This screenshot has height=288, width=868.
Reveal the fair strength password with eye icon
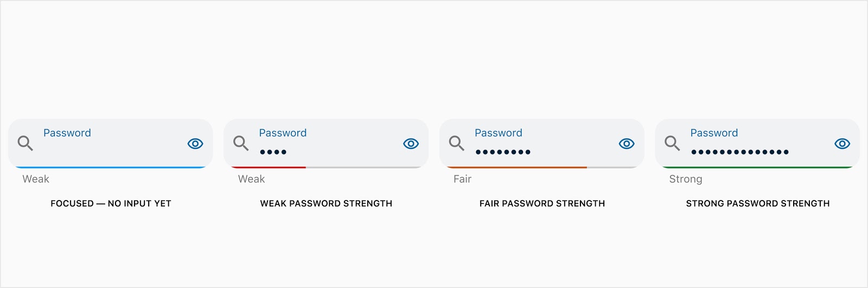[x=627, y=143]
